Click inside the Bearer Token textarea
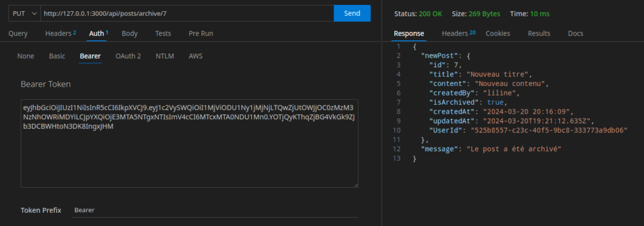644x226 pixels. [x=189, y=144]
